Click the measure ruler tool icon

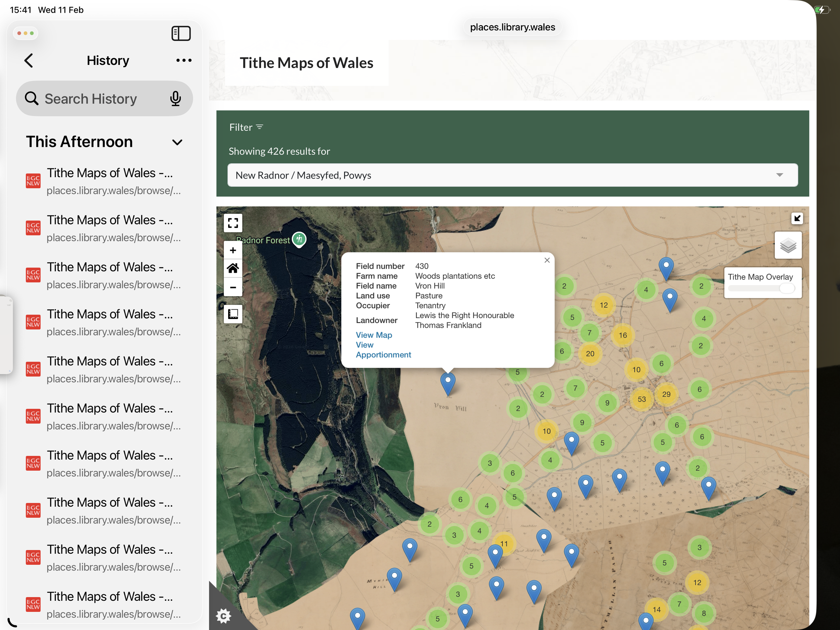233,314
